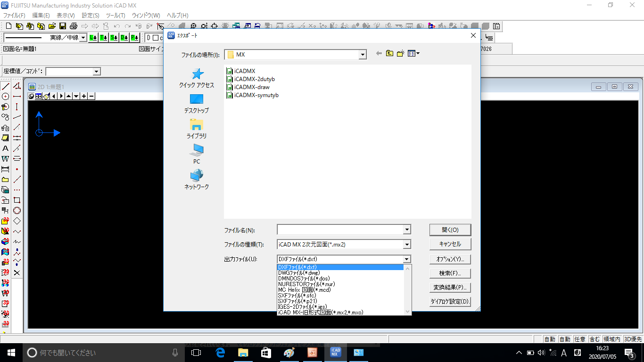
Task: Open the coordinate/command dropdown
Action: tap(97, 72)
